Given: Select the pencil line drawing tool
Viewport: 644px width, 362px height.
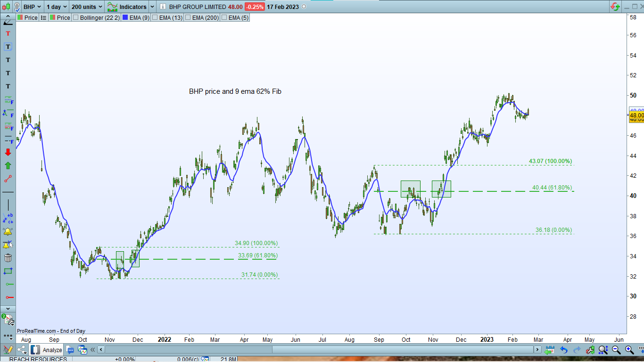Looking at the screenshot, I should pos(8,22).
